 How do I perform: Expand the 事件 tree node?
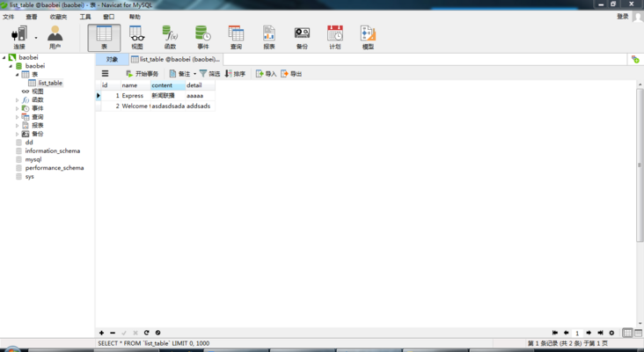18,108
